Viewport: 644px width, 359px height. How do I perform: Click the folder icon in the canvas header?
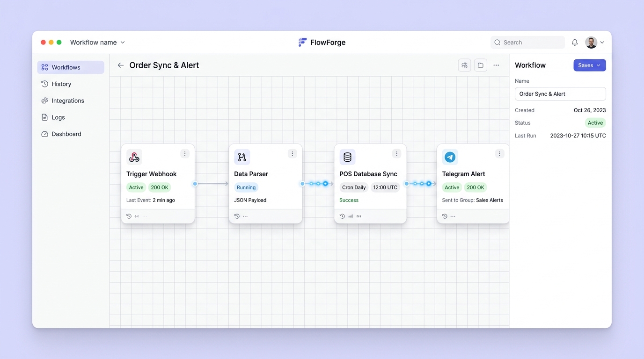(x=481, y=65)
